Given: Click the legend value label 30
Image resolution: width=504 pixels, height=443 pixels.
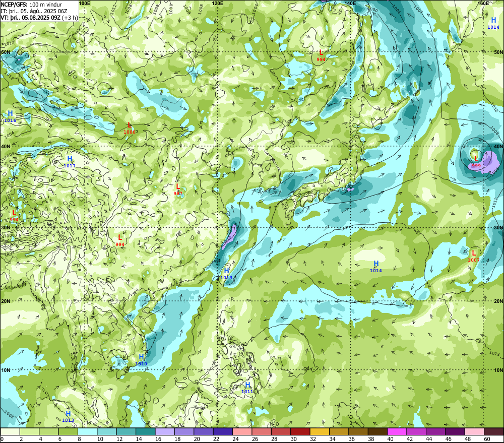Looking at the screenshot, I should (x=293, y=439).
